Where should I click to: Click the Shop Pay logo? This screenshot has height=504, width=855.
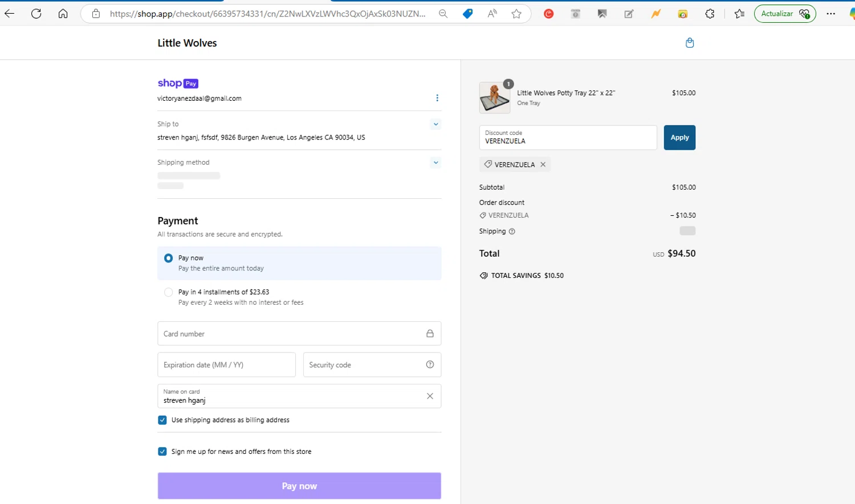(178, 83)
